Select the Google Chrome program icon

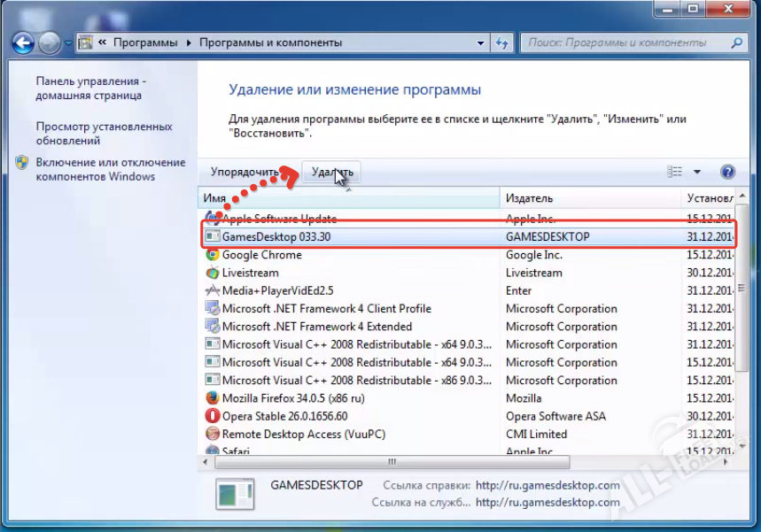point(212,255)
